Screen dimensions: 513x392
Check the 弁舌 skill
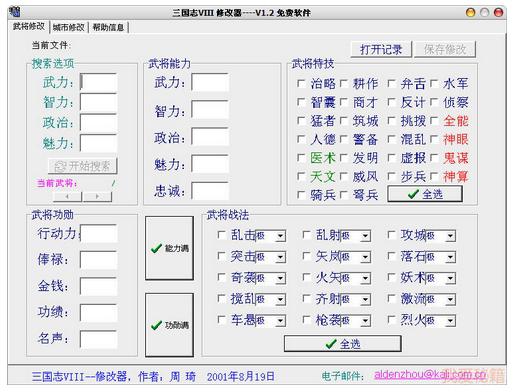[392, 83]
